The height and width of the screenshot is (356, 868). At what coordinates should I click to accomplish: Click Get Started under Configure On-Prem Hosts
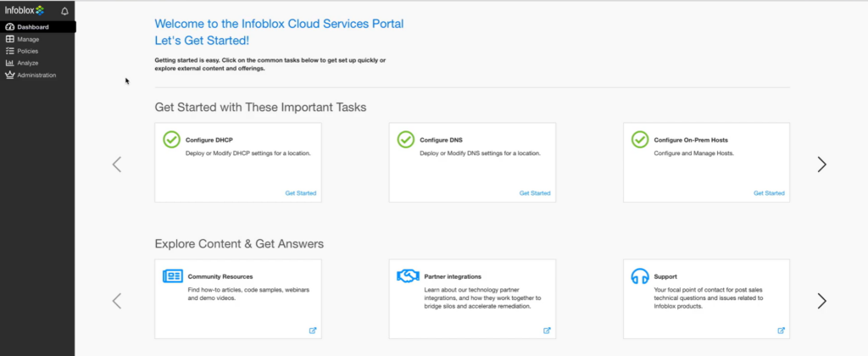[x=769, y=193]
